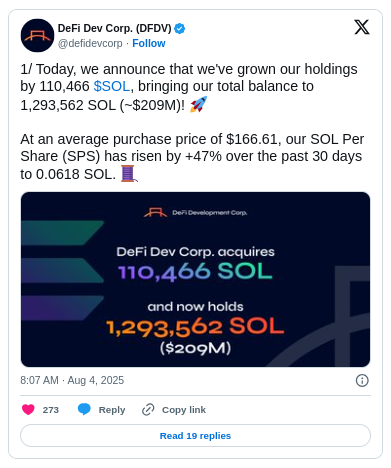This screenshot has width=391, height=468.
Task: Open the @defidevcorp handle
Action: pos(90,44)
